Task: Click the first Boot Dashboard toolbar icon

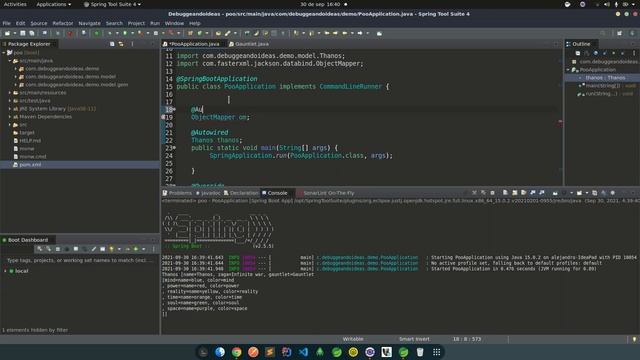Action: point(40,249)
